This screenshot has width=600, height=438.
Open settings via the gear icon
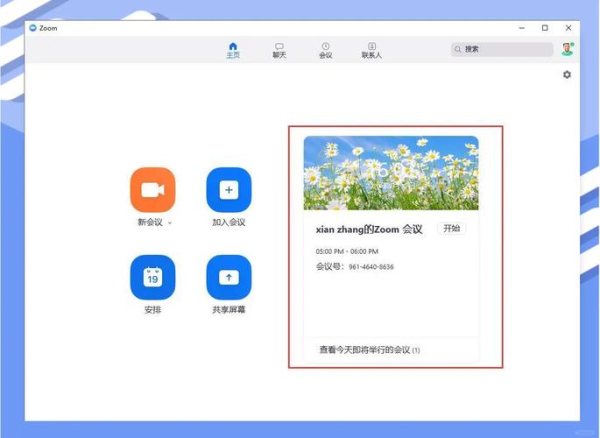[567, 75]
